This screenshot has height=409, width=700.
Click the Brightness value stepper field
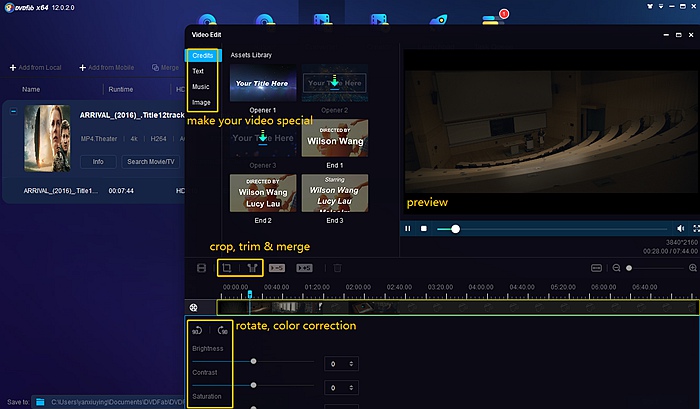pyautogui.click(x=341, y=364)
